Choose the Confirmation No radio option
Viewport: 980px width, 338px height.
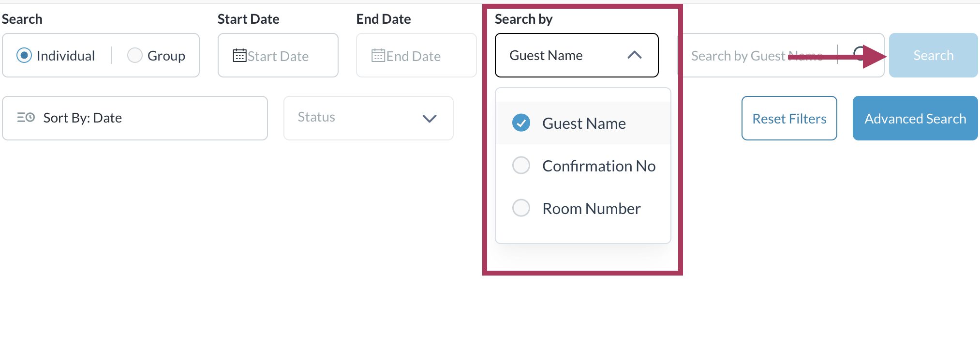[521, 166]
